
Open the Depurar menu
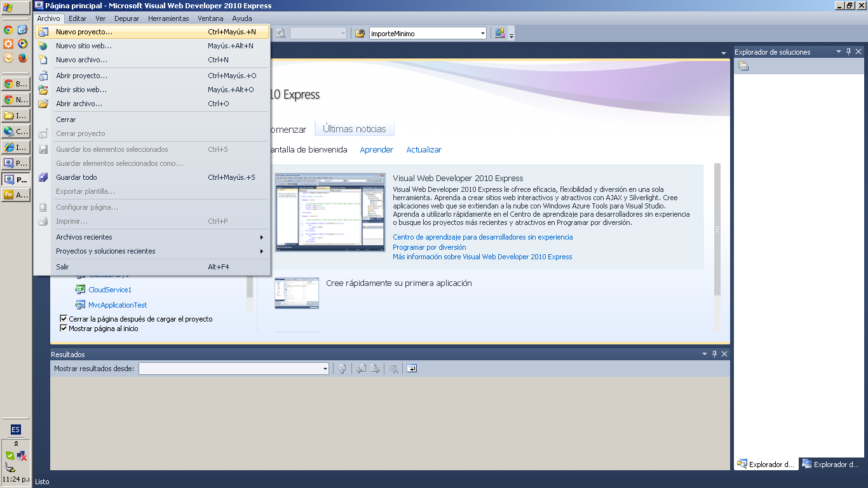(x=126, y=18)
